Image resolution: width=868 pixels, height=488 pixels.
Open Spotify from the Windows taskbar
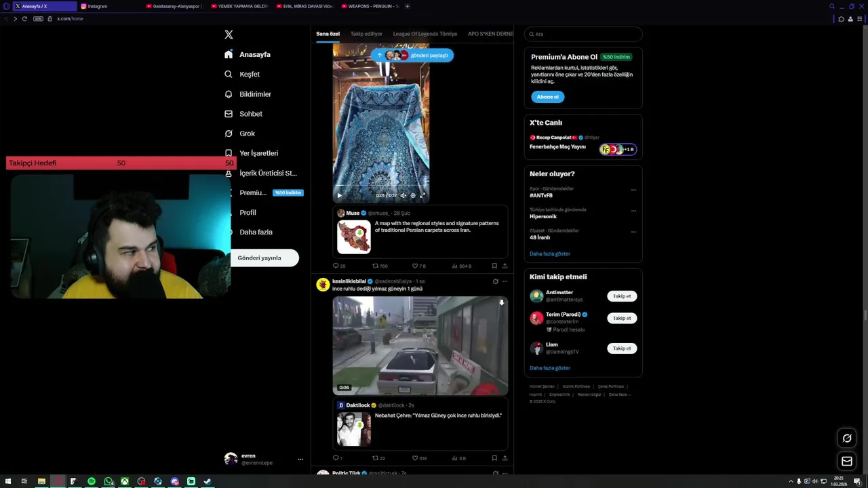point(92,481)
